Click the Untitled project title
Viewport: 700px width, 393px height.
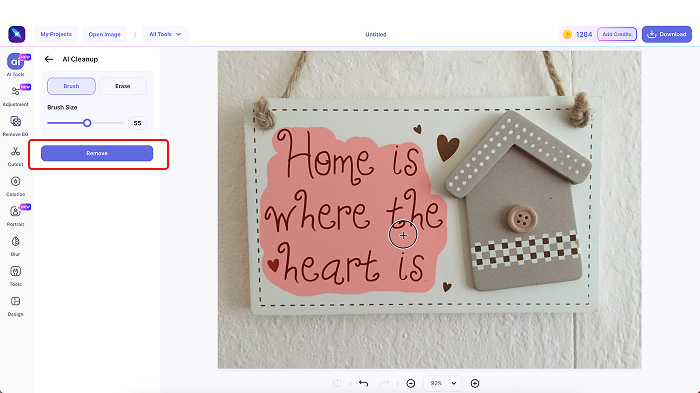tap(376, 34)
